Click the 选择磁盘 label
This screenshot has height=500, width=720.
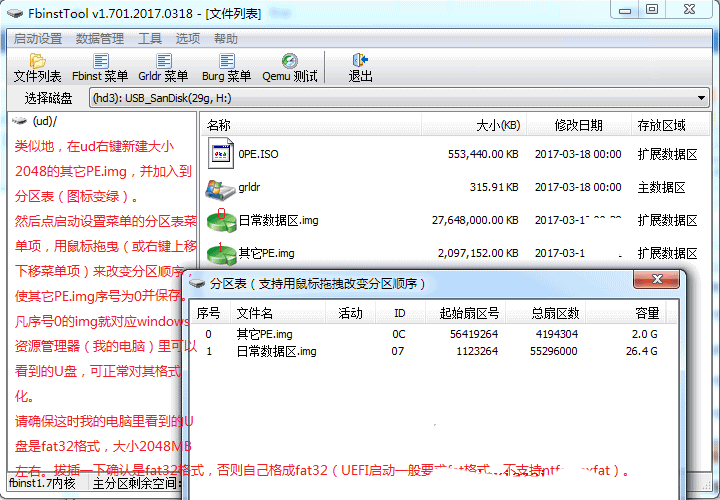(48, 98)
